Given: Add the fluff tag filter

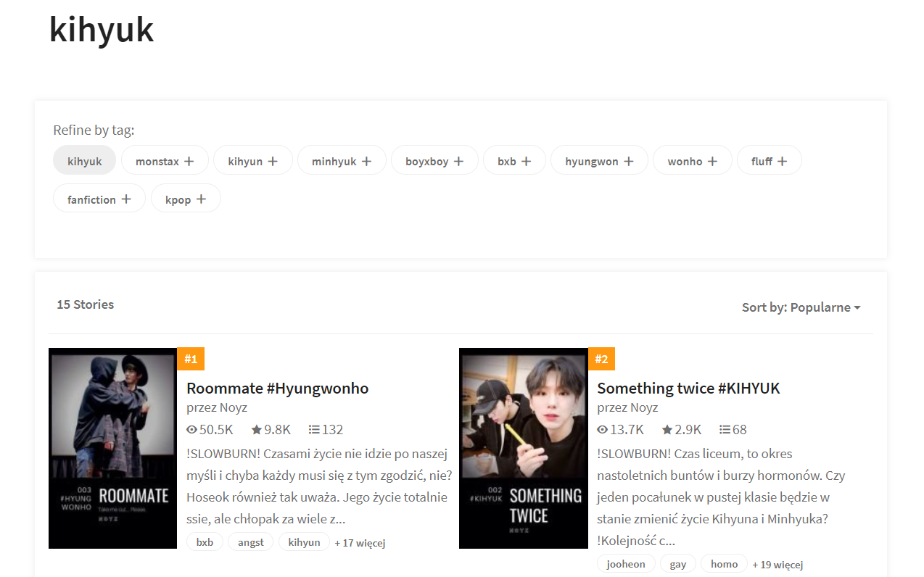Looking at the screenshot, I should [770, 160].
